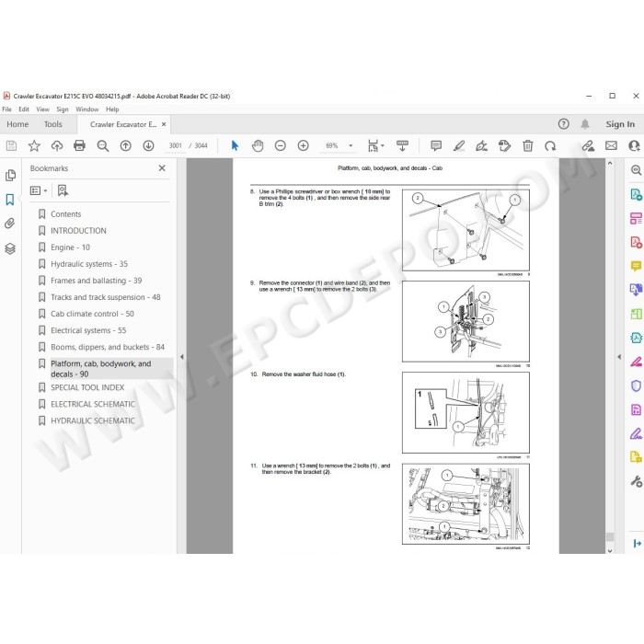Open Electrical systems - 55 bookmark

(88, 330)
